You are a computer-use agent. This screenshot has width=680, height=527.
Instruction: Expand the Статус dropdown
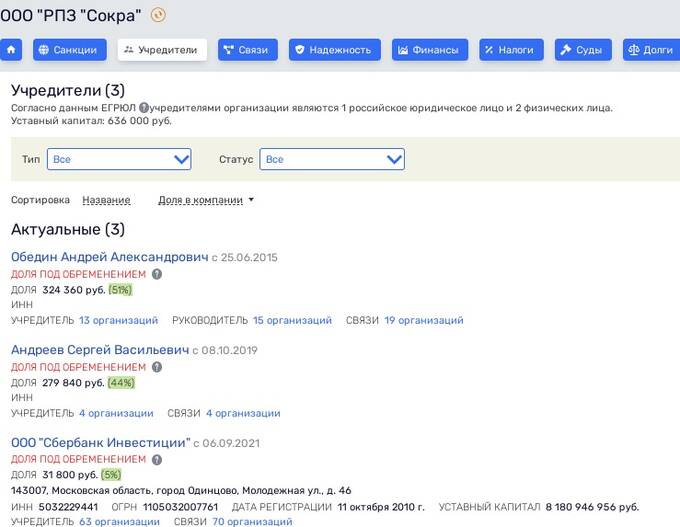click(x=332, y=159)
